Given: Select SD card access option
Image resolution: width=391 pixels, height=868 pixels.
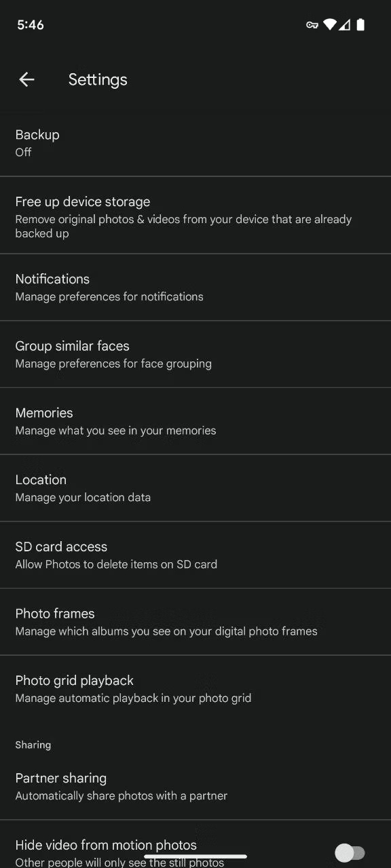Looking at the screenshot, I should click(x=195, y=555).
